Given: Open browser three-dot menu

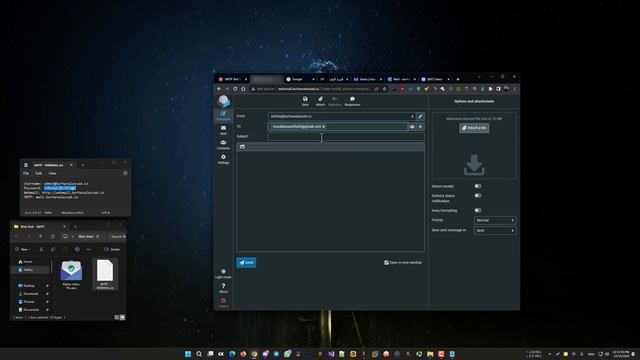Looking at the screenshot, I should pyautogui.click(x=515, y=89).
